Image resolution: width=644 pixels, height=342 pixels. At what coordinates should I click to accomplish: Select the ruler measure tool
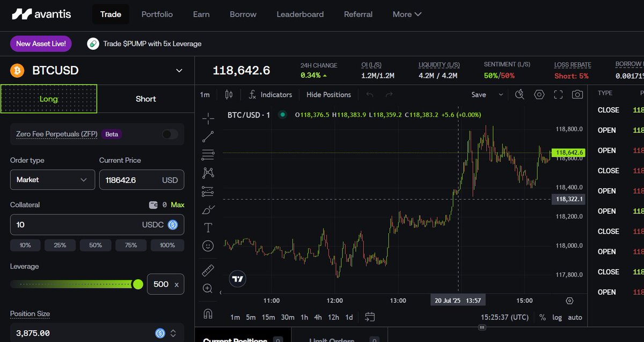208,270
